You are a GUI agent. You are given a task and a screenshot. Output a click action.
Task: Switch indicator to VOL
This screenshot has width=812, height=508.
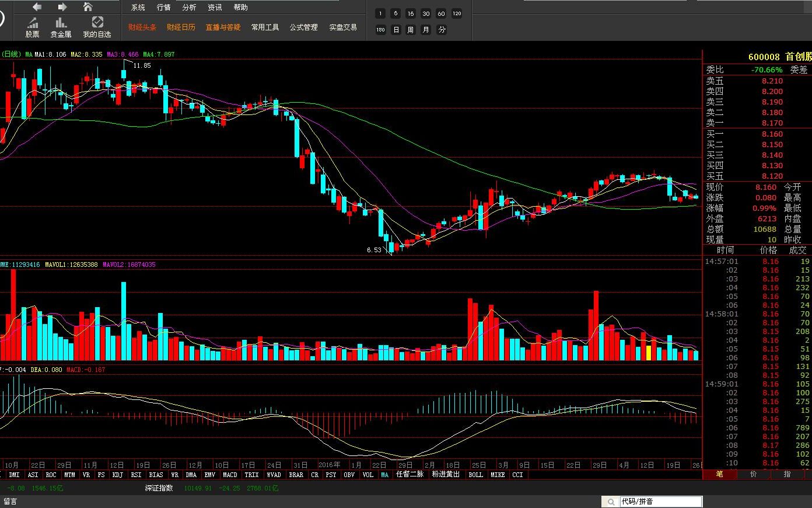pos(368,475)
